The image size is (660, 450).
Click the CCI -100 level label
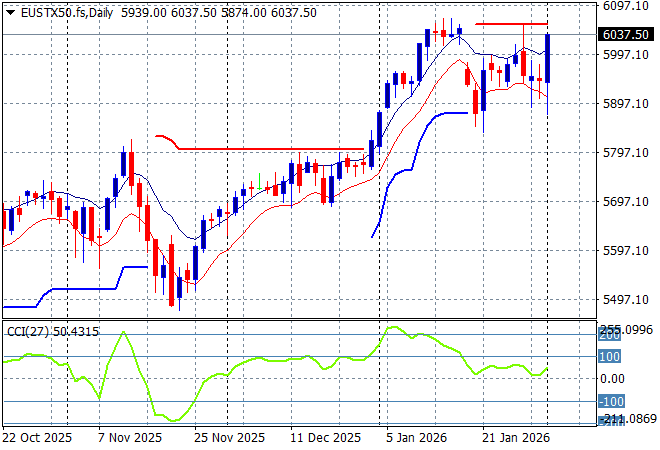pos(611,401)
